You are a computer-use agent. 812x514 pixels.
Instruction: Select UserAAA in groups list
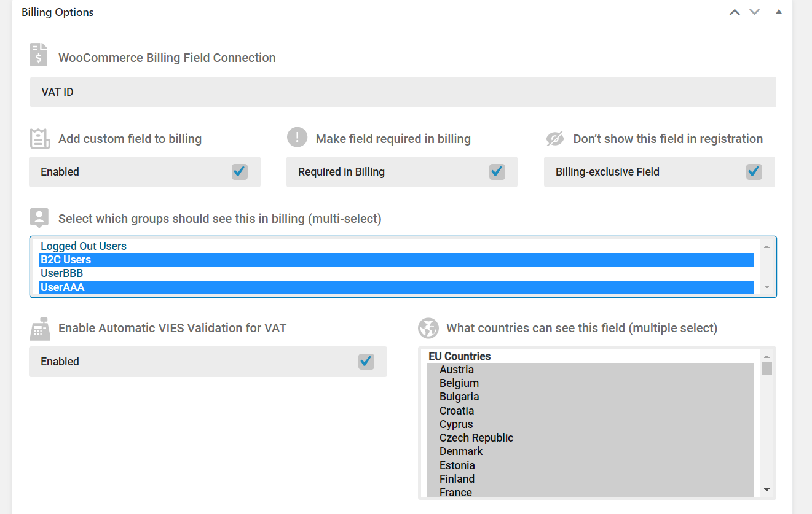coord(396,287)
